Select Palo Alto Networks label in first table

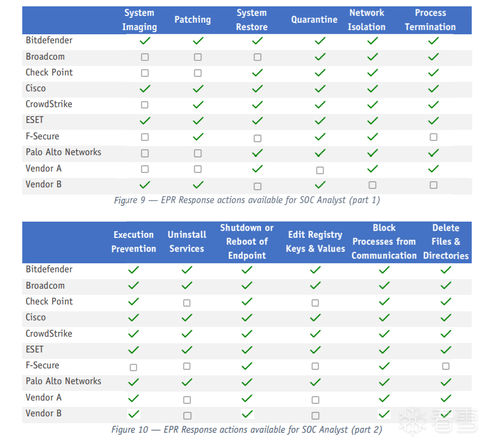63,152
